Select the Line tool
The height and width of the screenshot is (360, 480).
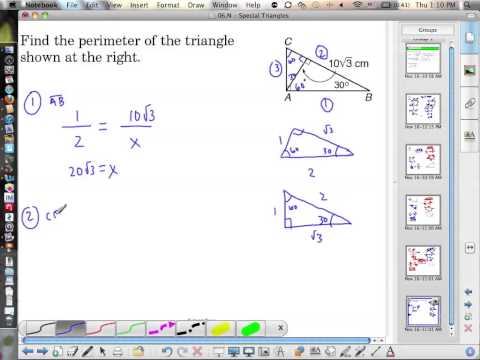pos(376,351)
